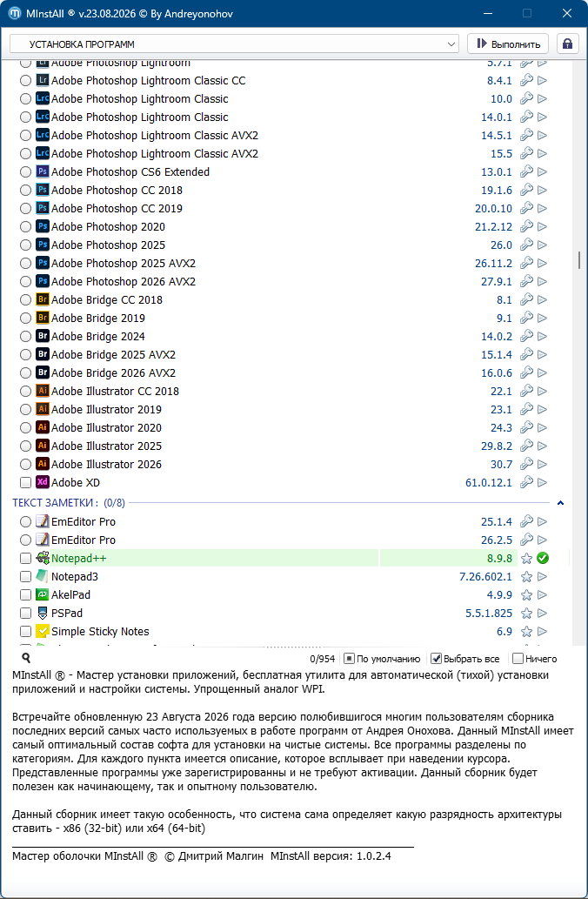588x899 pixels.
Task: Click the key icon for Lightroom Classic 10.0
Action: (526, 99)
